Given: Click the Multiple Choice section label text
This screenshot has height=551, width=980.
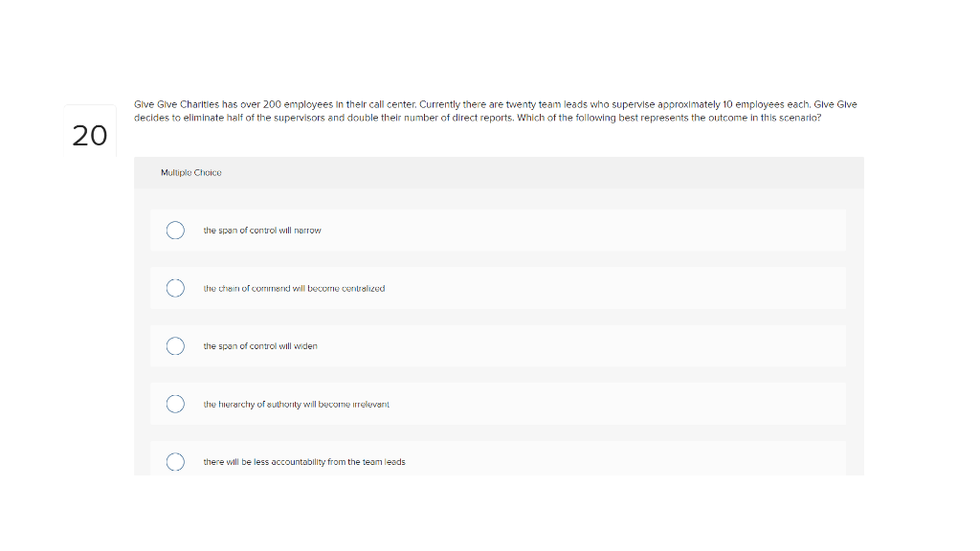Looking at the screenshot, I should coord(190,173).
